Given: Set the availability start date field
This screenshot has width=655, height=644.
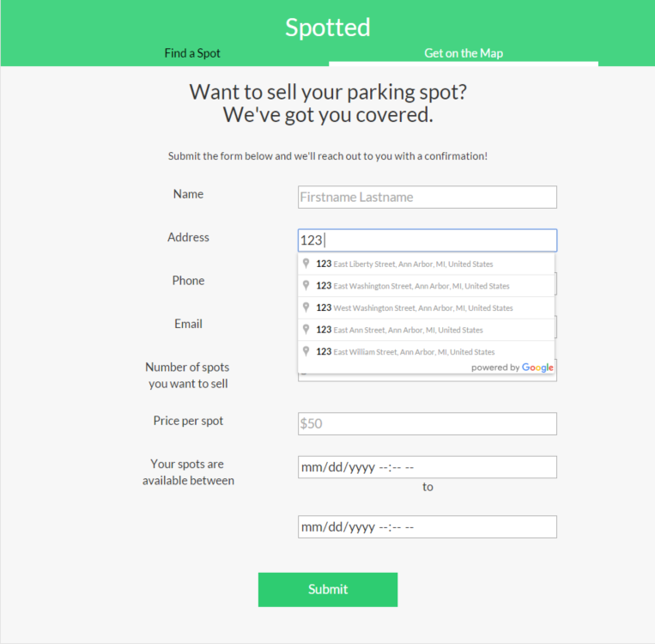Looking at the screenshot, I should click(428, 467).
